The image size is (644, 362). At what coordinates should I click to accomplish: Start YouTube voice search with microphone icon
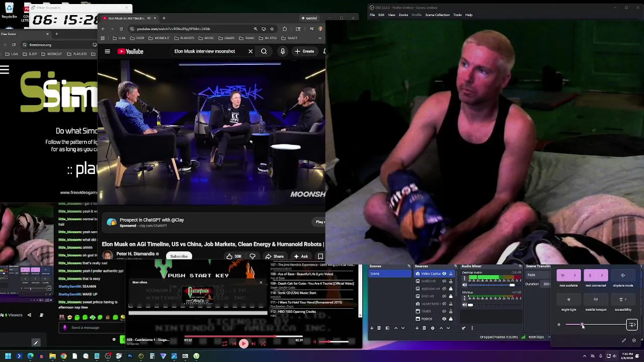point(282,51)
